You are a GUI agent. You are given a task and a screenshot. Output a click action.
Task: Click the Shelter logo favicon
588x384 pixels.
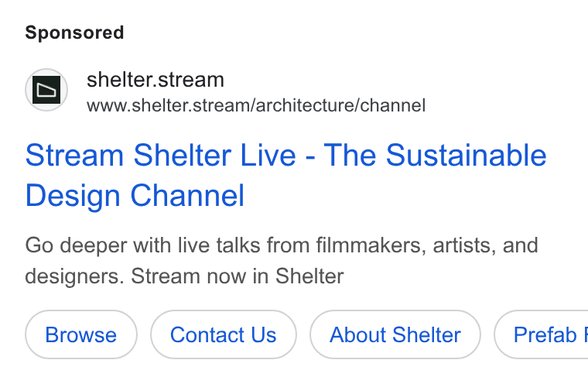46,90
